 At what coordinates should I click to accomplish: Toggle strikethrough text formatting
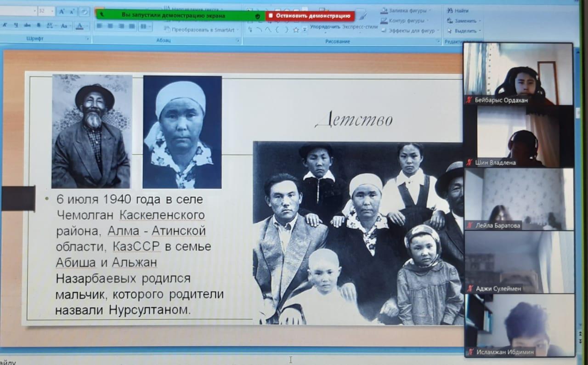(28, 25)
